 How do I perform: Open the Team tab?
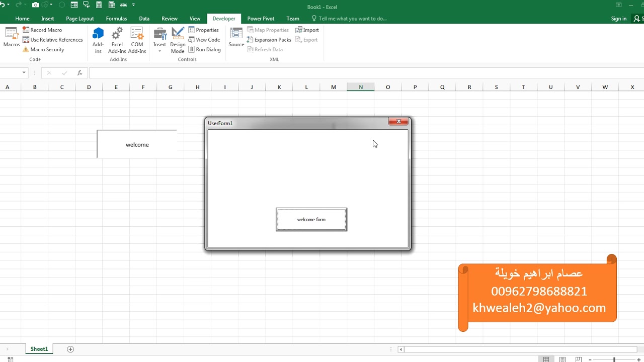pos(293,19)
